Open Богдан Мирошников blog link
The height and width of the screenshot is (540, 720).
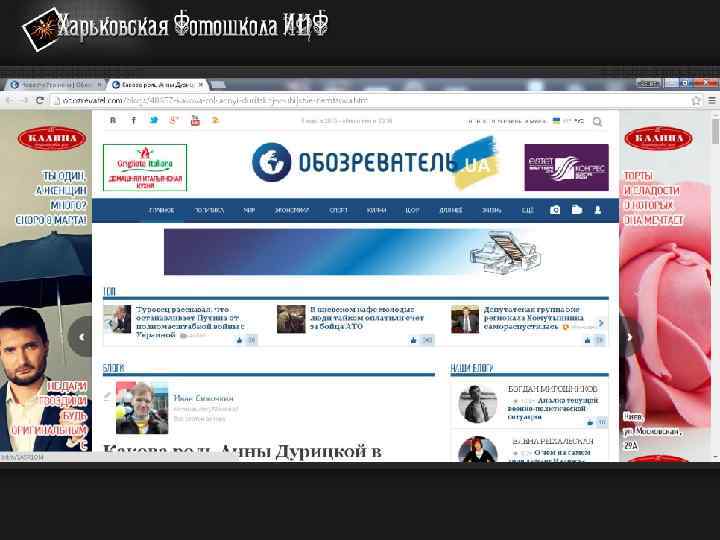point(553,389)
